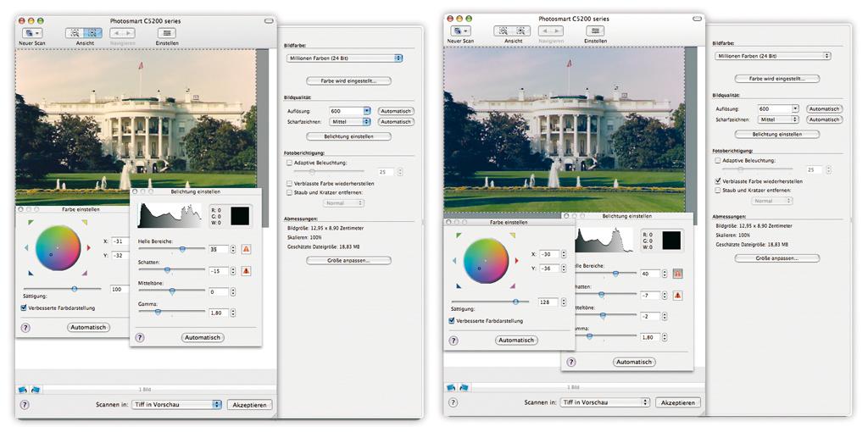Viewport: 868px width, 432px height.
Task: Click the zoom-in Ansicht icon in the right window
Action: 521,31
